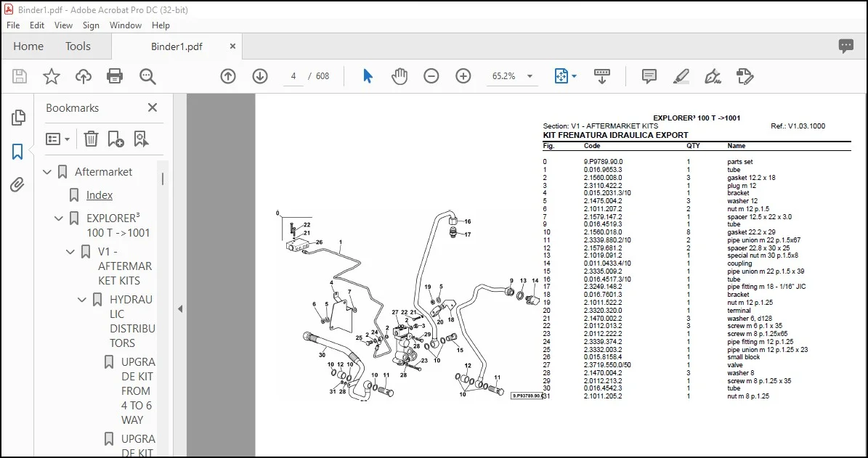The width and height of the screenshot is (868, 458).
Task: Collapse the HYDRAULIC DISTRIBUTORS bookmark
Action: [82, 300]
